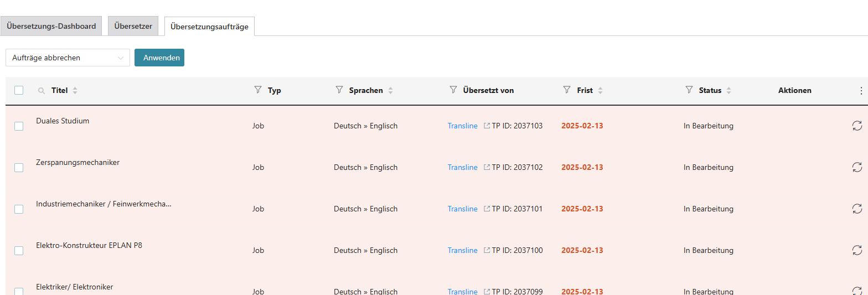868x295 pixels.
Task: Sort the table by Frist column
Action: tap(601, 90)
